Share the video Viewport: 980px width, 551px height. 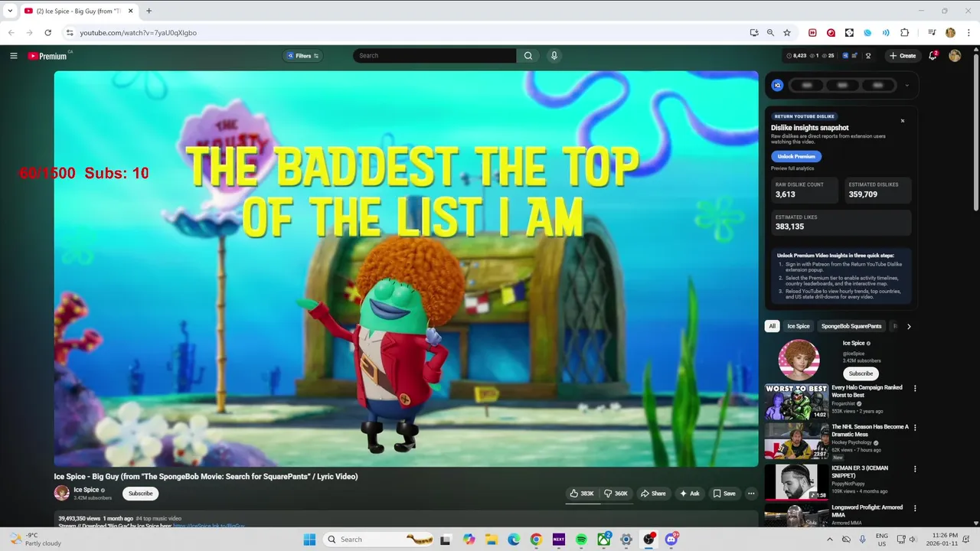pos(653,494)
